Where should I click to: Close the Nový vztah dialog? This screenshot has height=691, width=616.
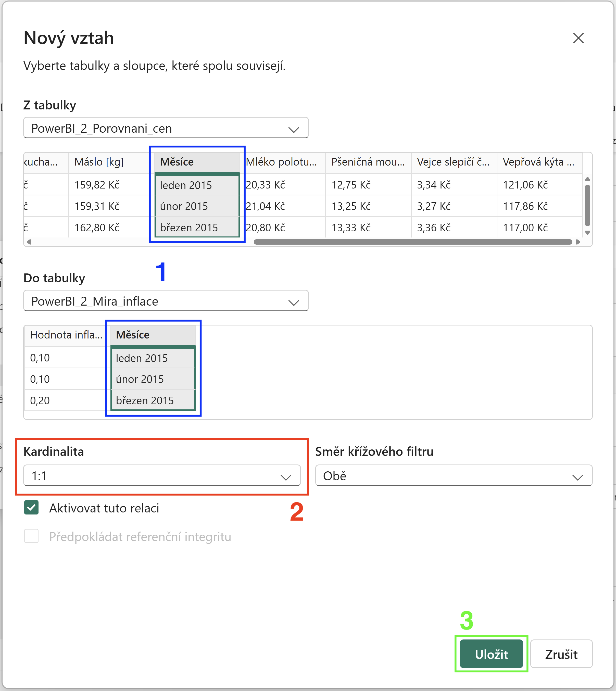pyautogui.click(x=578, y=38)
